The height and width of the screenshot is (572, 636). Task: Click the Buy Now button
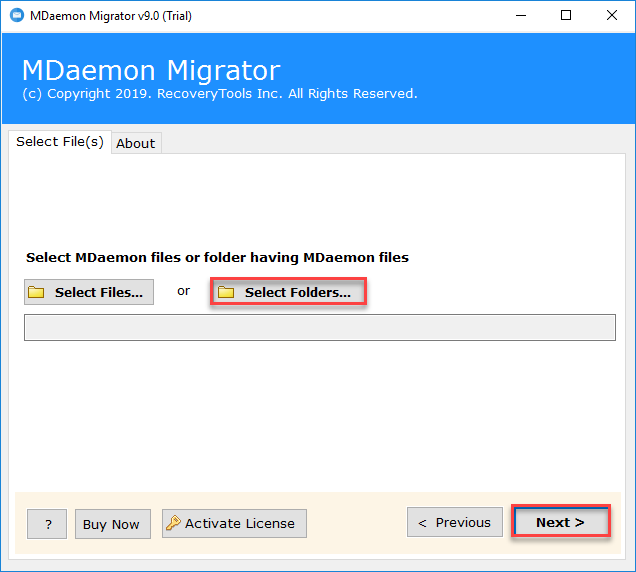pyautogui.click(x=113, y=524)
